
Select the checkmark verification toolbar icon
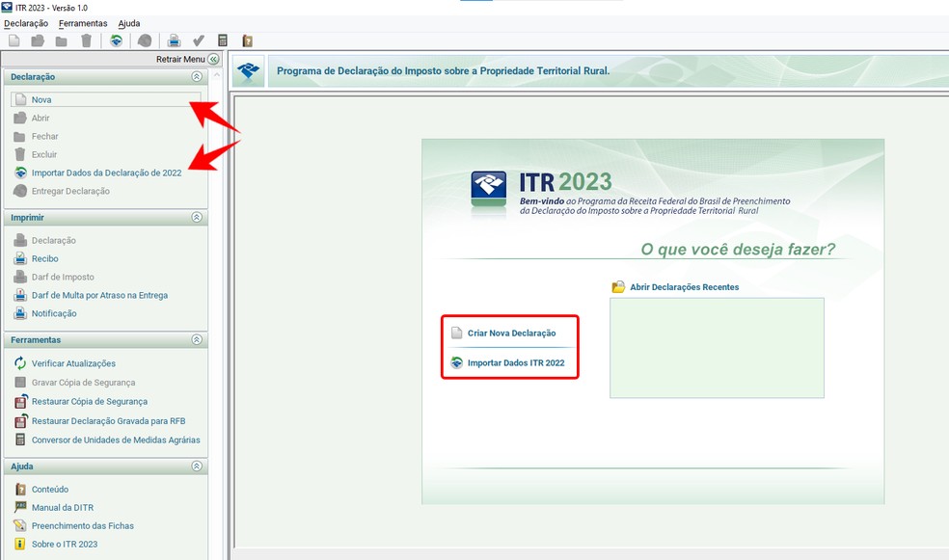198,40
